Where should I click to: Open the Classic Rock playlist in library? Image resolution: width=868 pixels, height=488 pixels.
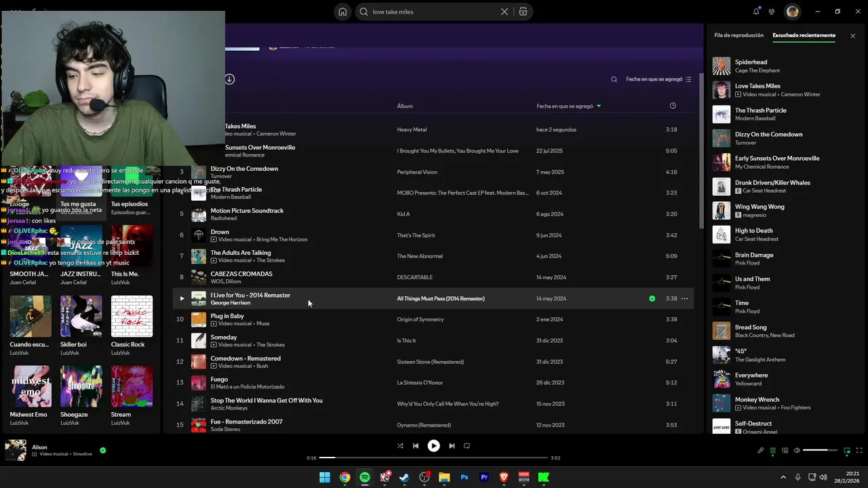[132, 326]
